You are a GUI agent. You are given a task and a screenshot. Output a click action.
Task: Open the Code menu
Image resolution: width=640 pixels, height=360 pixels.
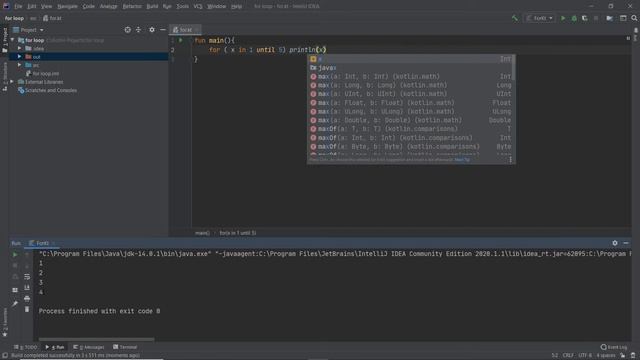[x=89, y=7]
